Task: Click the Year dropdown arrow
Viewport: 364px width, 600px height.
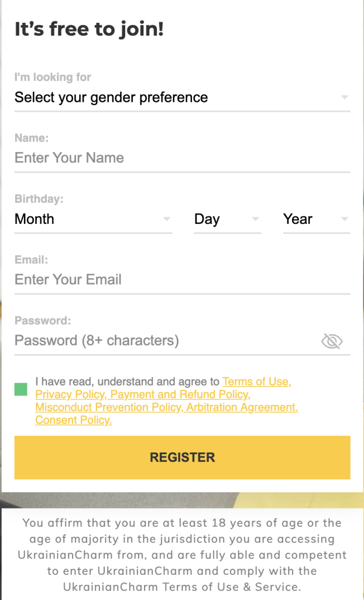Action: [345, 219]
